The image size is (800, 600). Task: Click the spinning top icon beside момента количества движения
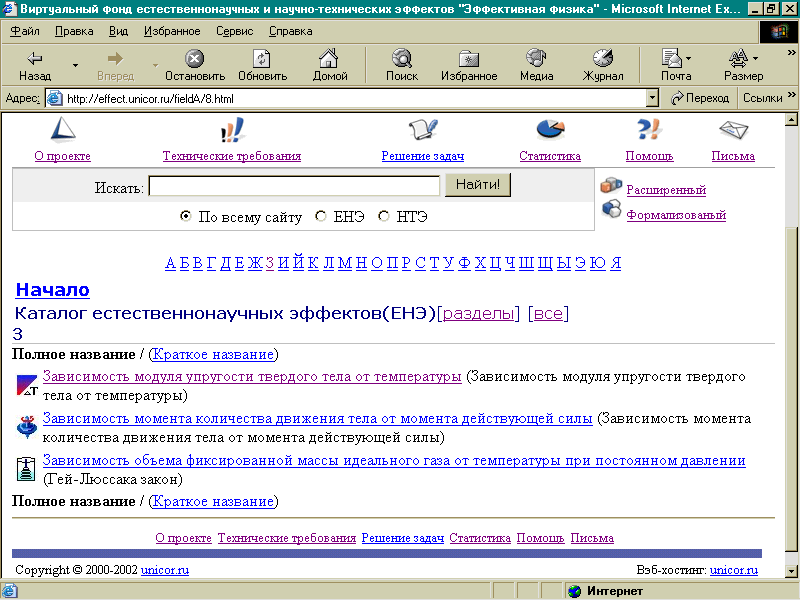(27, 427)
